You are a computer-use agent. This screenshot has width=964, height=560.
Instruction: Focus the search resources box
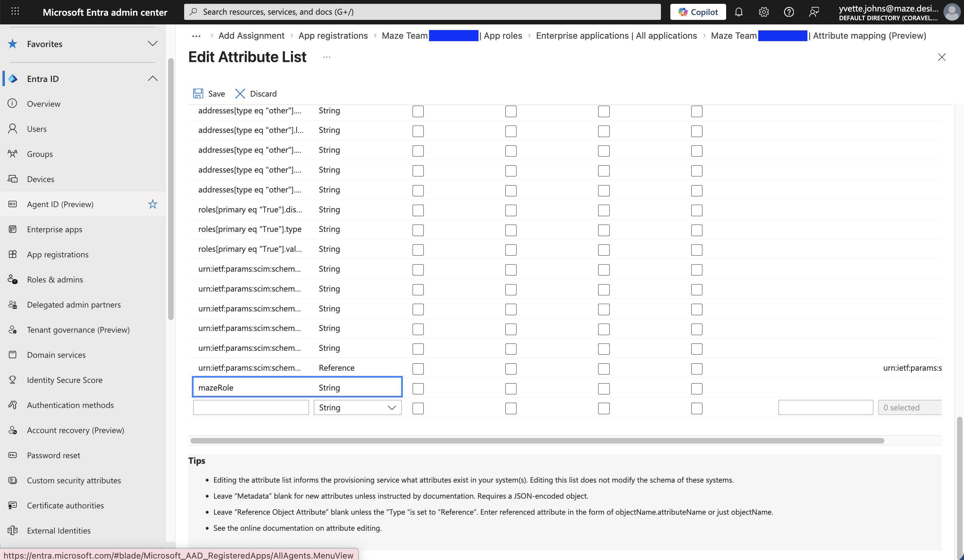click(422, 12)
